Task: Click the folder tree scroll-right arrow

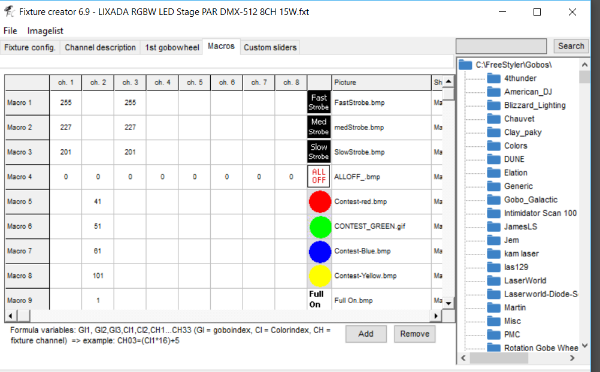Action: (572, 358)
